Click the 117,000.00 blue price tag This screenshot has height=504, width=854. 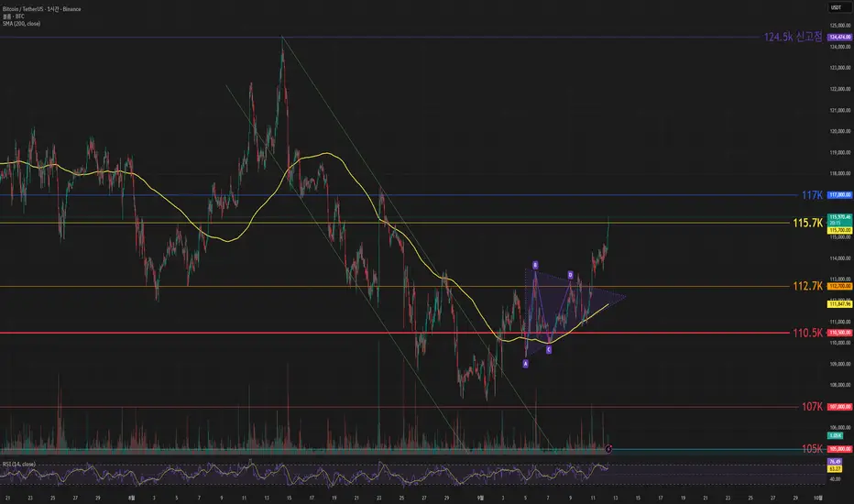[840, 195]
